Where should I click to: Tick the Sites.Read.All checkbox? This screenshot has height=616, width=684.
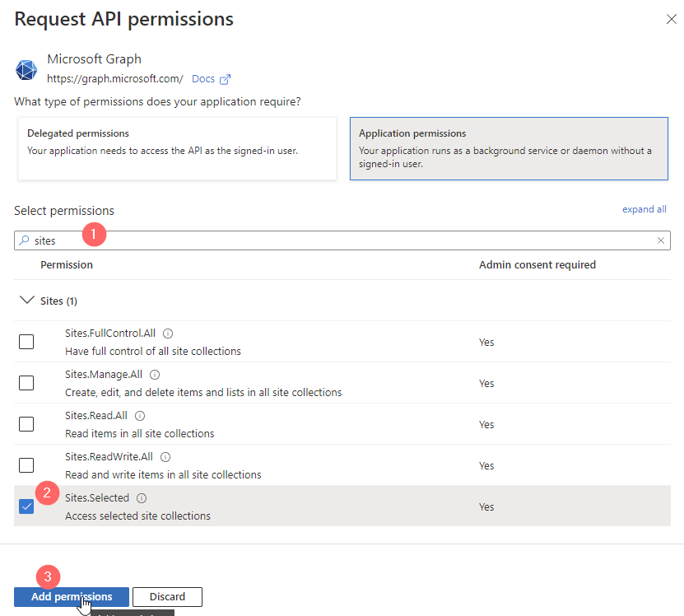pos(26,424)
